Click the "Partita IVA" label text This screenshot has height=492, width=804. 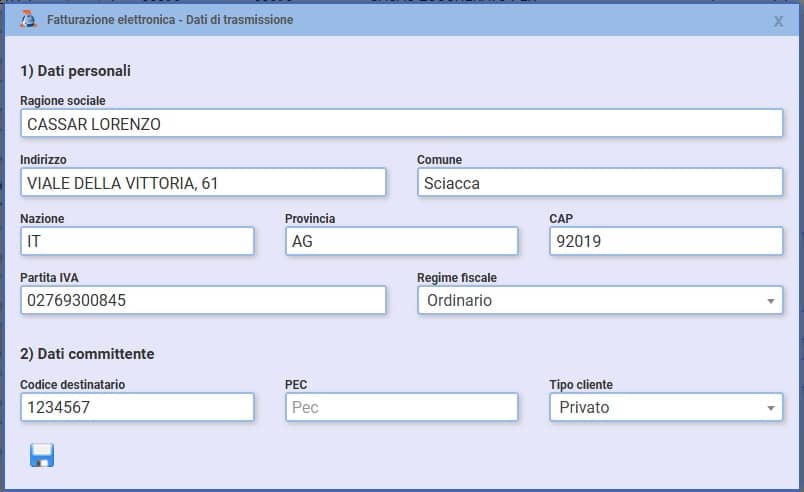pyautogui.click(x=49, y=277)
